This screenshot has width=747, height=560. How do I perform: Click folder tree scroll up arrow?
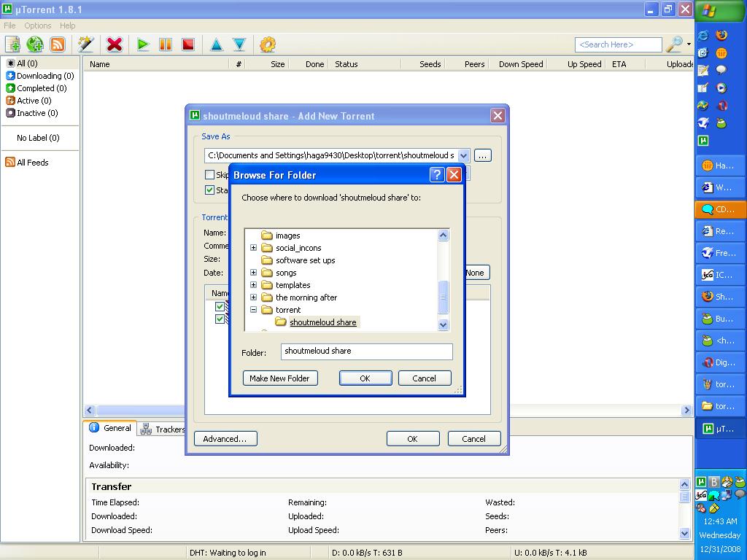pos(443,236)
